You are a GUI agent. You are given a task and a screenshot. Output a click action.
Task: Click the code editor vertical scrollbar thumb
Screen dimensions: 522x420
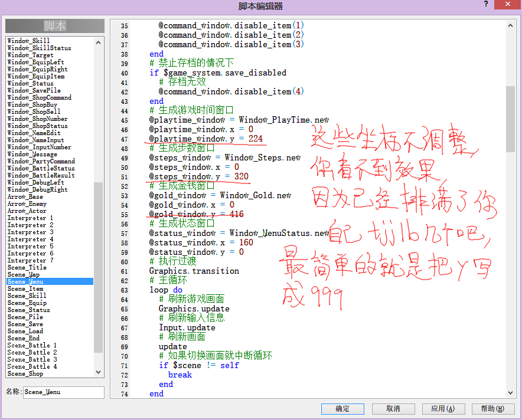[x=510, y=119]
